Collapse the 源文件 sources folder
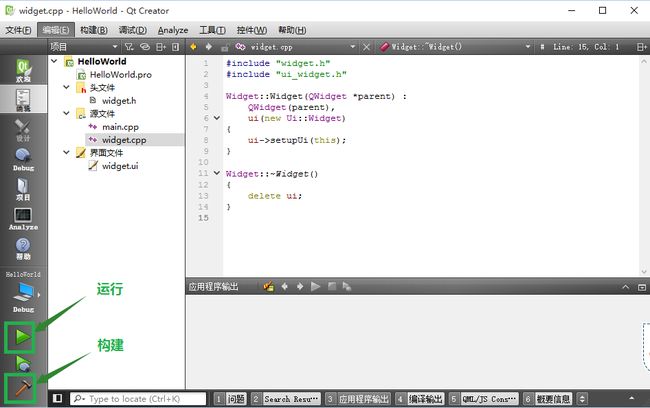Screen dimensions: 650x408 (x=66, y=113)
